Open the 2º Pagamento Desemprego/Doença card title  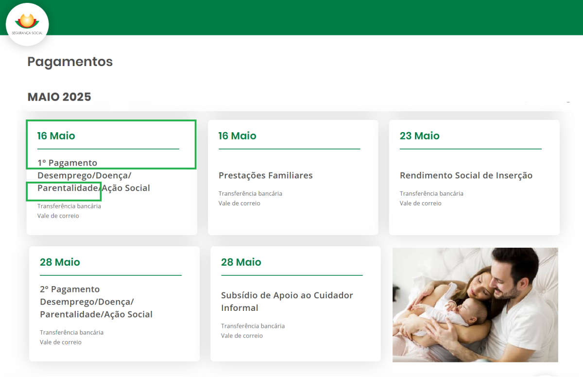click(x=96, y=302)
